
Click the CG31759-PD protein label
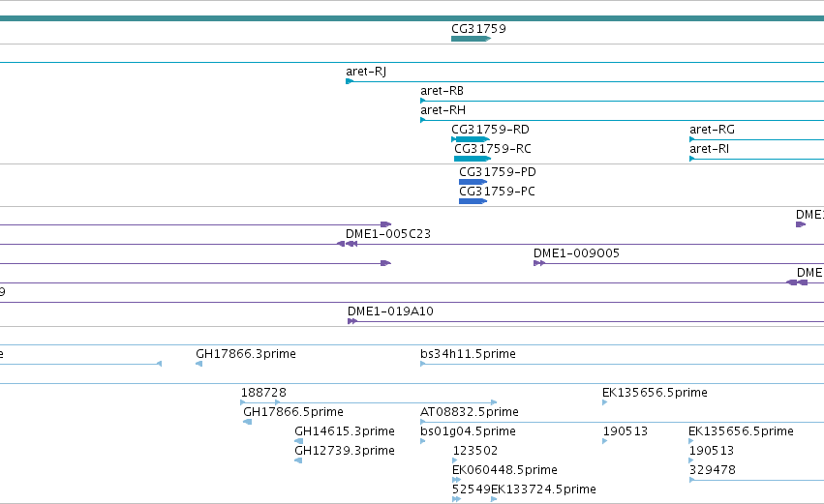[x=497, y=172]
